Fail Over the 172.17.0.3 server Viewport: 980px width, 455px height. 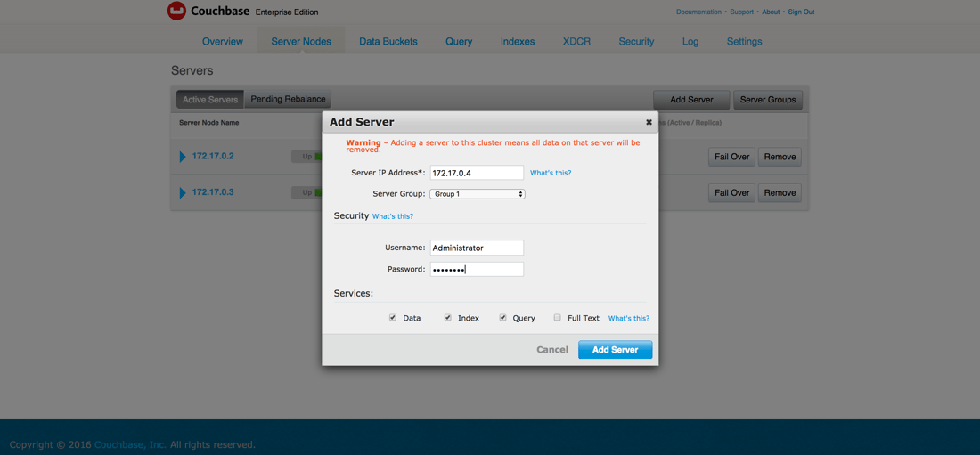click(x=731, y=192)
